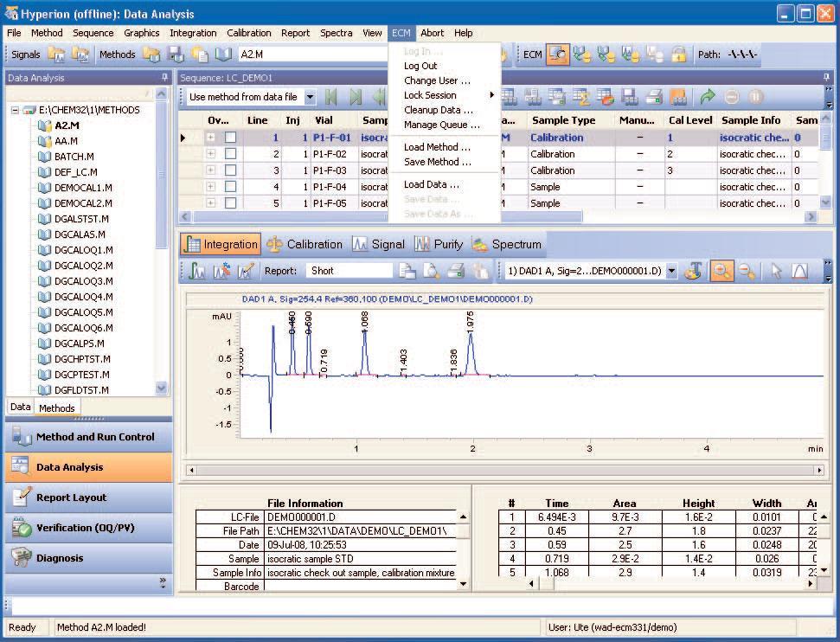Open the Lock Session submenu
Viewport: 840px width, 642px height.
point(429,93)
